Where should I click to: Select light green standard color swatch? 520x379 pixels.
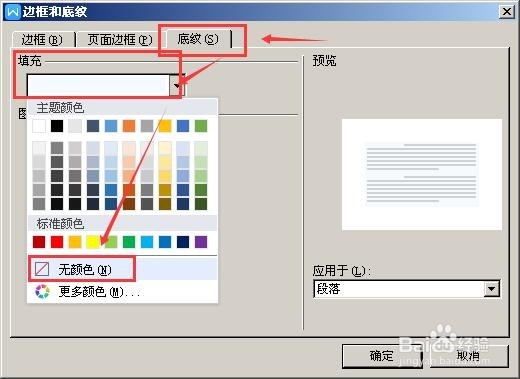[x=111, y=242]
